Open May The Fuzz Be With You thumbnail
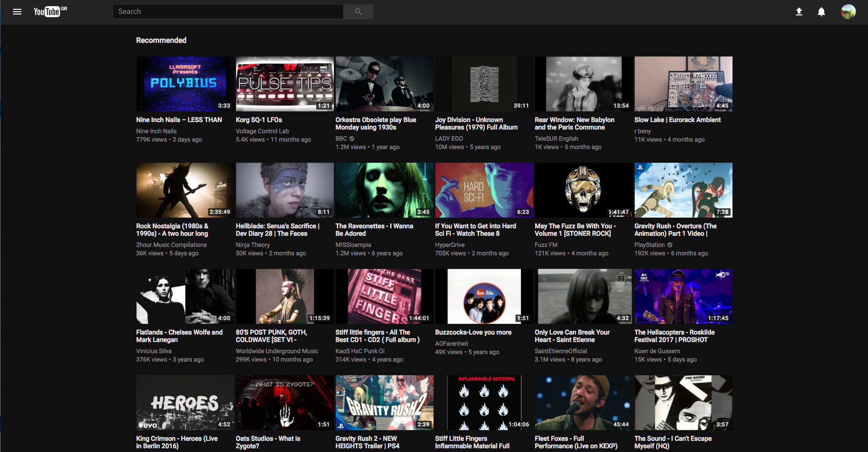Screen dimensions: 868x452 pos(583,190)
